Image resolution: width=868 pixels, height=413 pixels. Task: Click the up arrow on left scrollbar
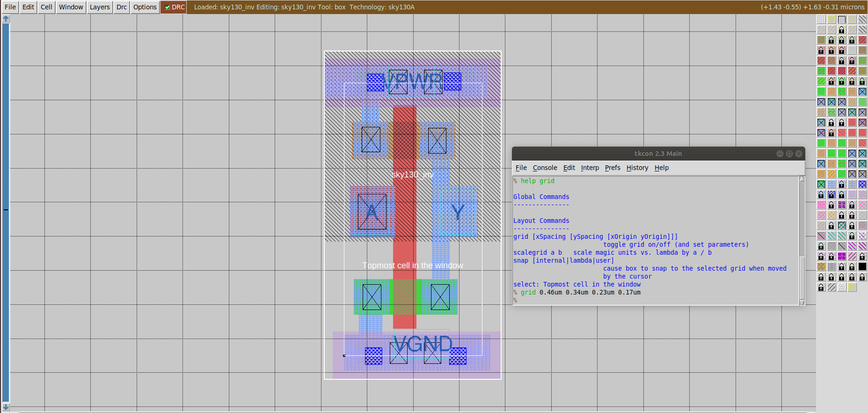pos(6,19)
